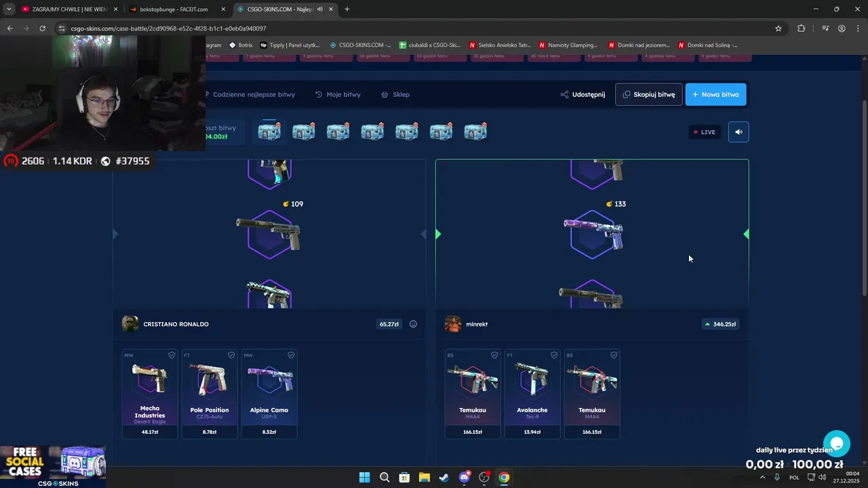Screen dimensions: 868x488
Task: Click the Free Social Cases banner
Action: [53, 466]
